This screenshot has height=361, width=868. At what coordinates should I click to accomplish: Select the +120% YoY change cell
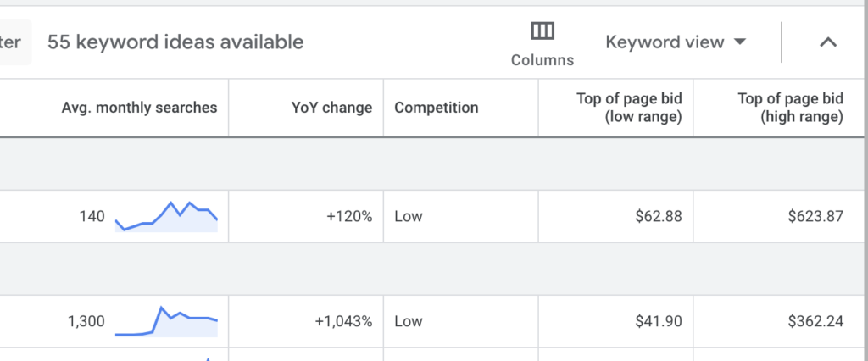pos(349,216)
